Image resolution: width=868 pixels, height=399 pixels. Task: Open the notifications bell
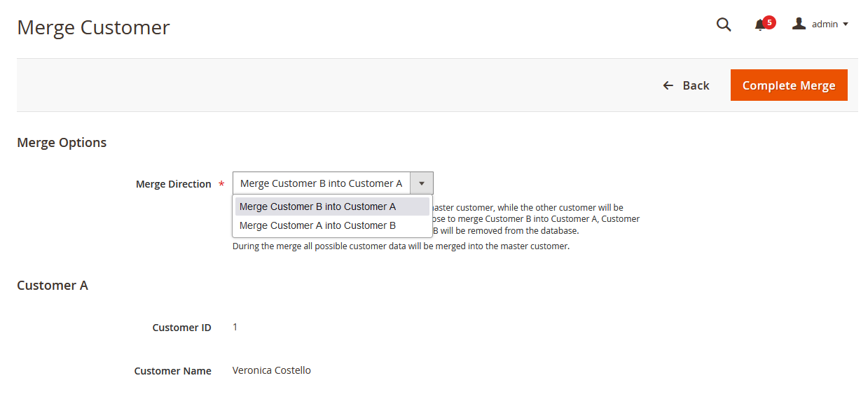[760, 25]
